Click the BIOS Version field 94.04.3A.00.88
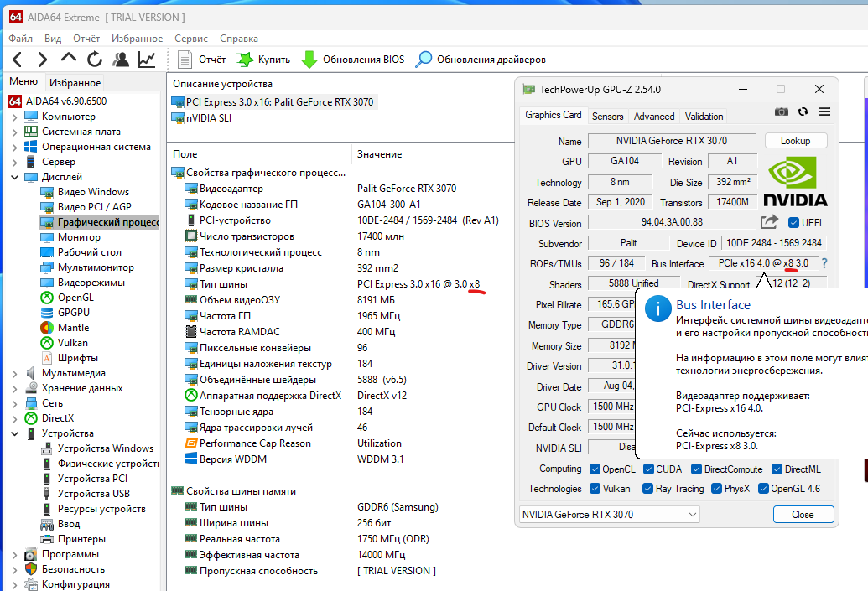This screenshot has width=868, height=591. pyautogui.click(x=672, y=222)
